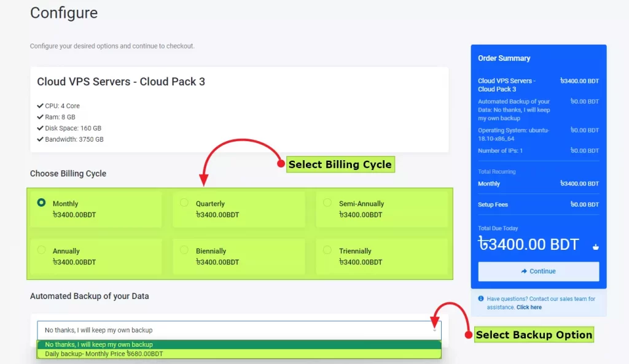Click the checkmark icon next to 'Ram: 8 GB'

pyautogui.click(x=40, y=117)
